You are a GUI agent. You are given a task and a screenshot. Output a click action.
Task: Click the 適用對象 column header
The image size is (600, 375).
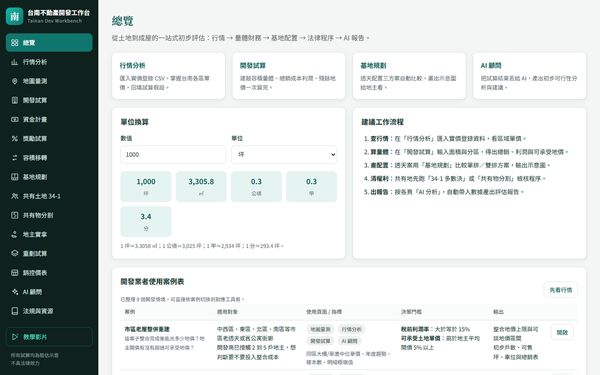(227, 312)
